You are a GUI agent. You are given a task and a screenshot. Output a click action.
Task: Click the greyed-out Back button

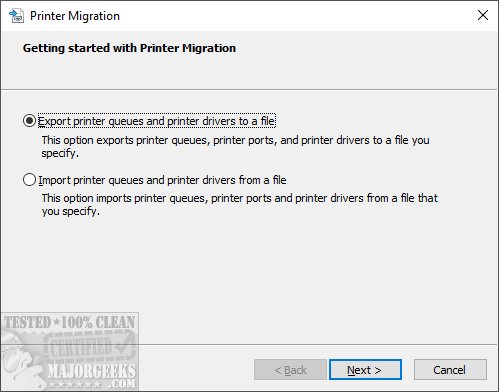290,370
